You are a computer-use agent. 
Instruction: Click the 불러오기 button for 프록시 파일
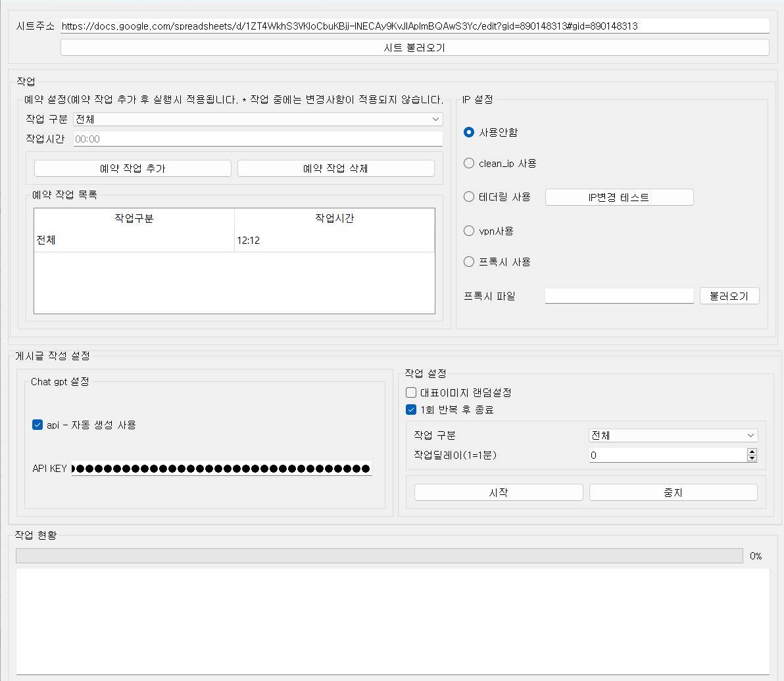pos(729,296)
